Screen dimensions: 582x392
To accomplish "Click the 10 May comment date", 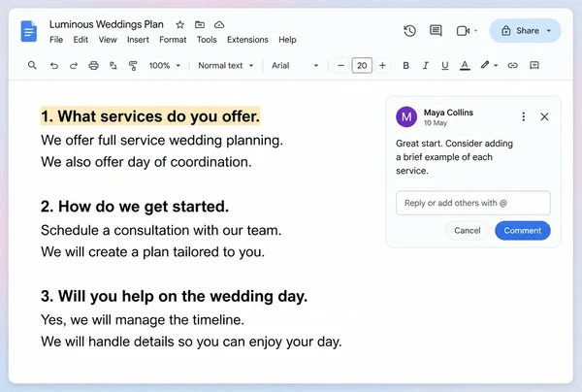I will (x=436, y=123).
